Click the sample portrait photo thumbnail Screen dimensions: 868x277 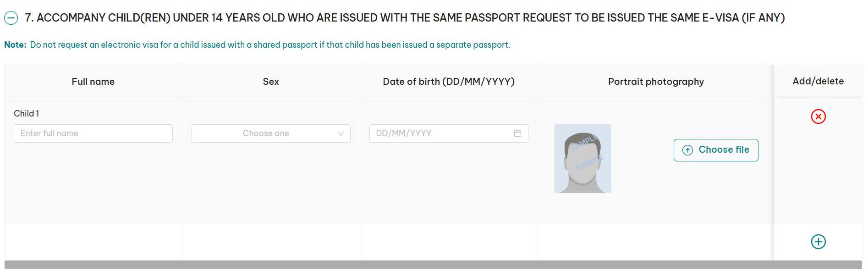click(582, 159)
